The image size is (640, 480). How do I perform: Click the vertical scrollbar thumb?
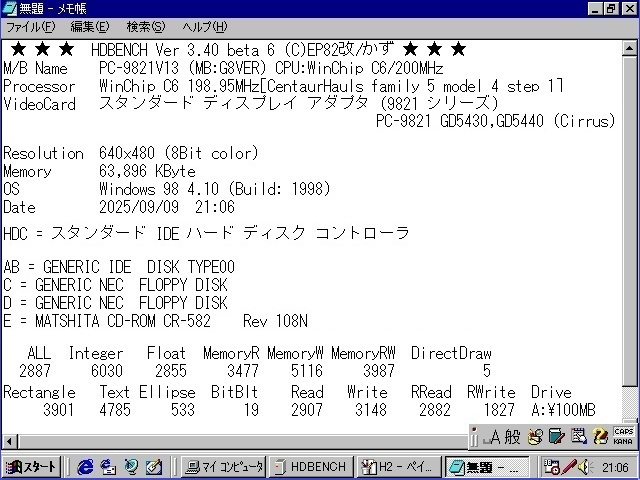point(629,221)
